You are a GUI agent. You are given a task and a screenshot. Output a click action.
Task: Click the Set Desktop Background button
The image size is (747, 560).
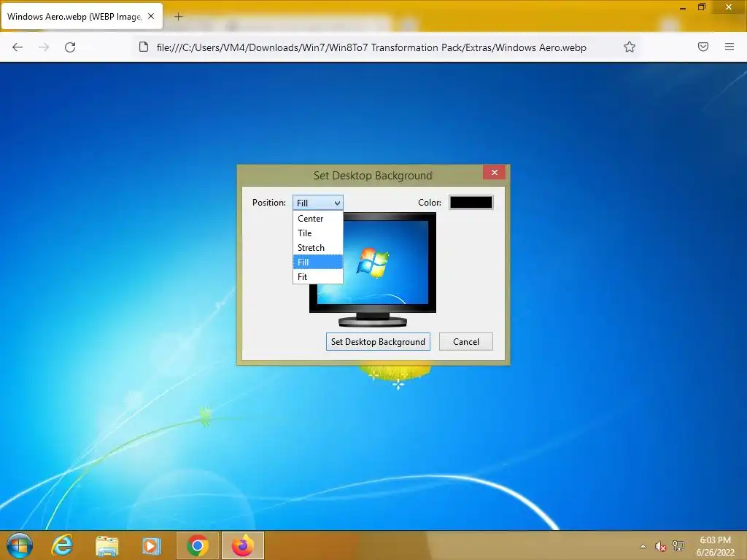click(378, 342)
